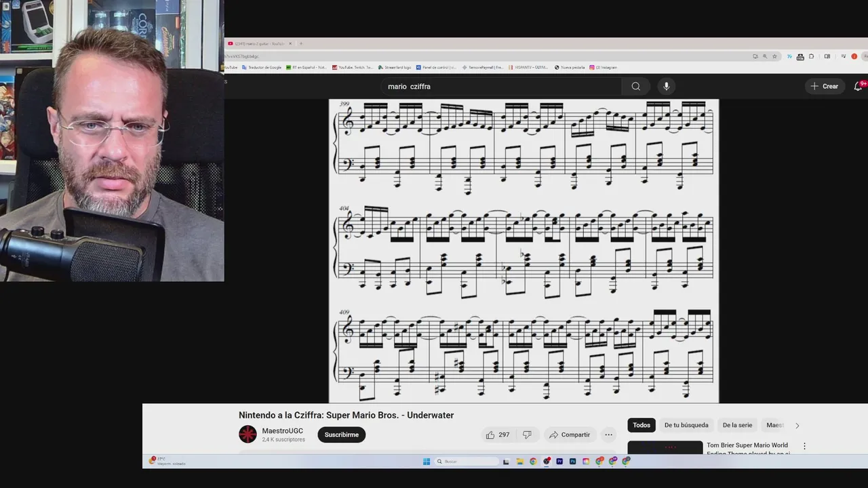Select the 'De la serie' chip

click(737, 425)
